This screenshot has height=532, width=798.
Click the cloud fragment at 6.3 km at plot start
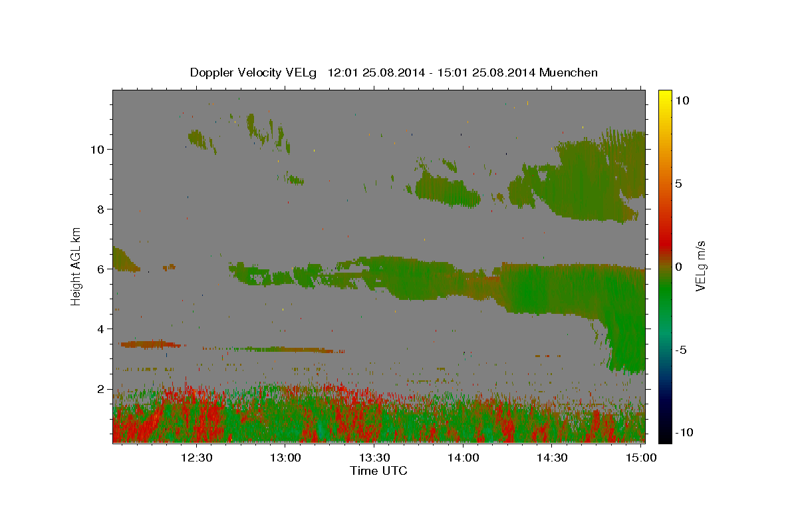tap(124, 259)
